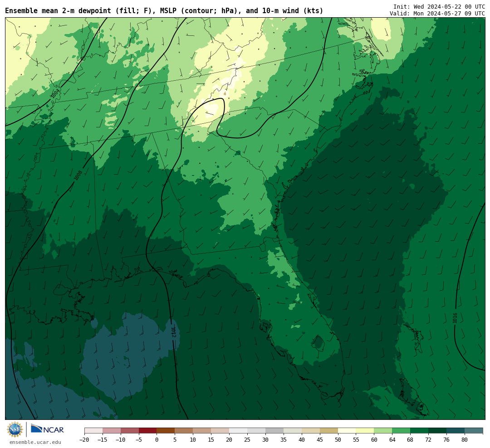Click the 1008 isobar contour label
The width and height of the screenshot is (490, 448).
pos(78,175)
